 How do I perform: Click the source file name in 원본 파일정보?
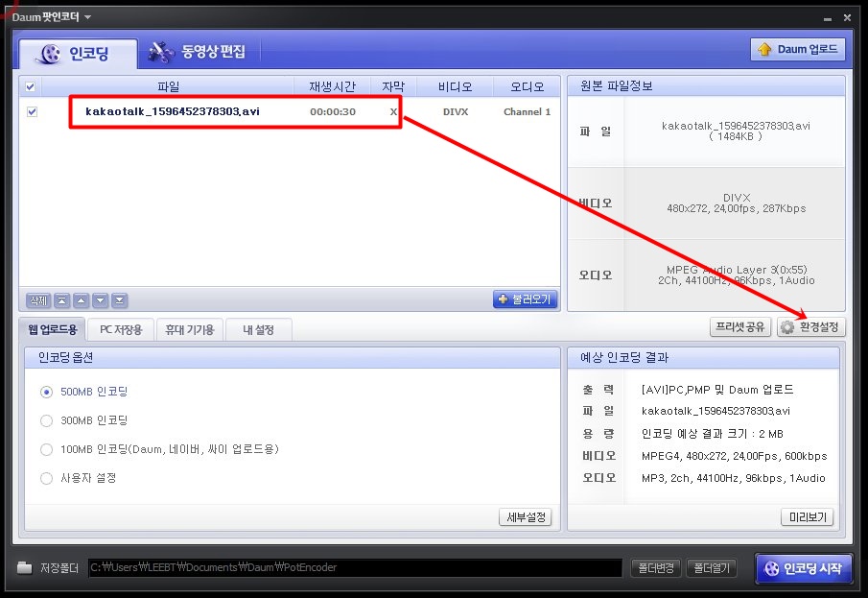[x=736, y=126]
